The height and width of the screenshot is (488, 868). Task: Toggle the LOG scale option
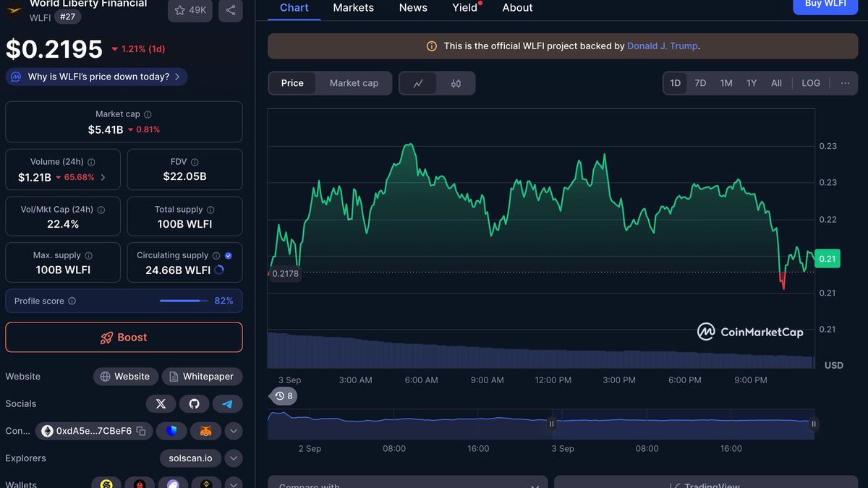coord(811,83)
